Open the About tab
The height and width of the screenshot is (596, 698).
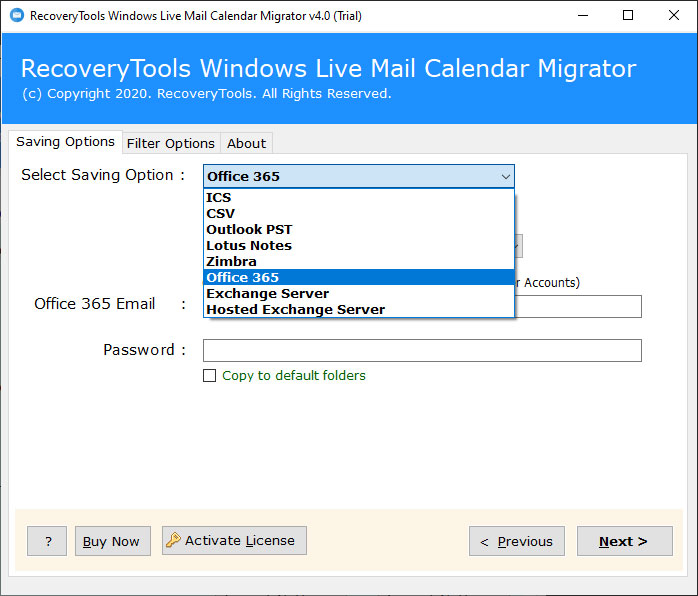point(246,143)
